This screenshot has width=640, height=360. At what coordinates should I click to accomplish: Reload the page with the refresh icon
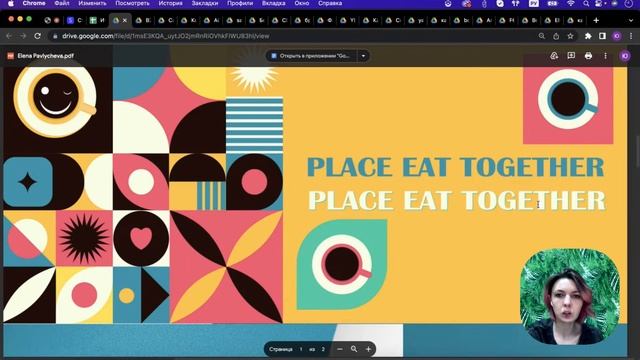click(38, 36)
